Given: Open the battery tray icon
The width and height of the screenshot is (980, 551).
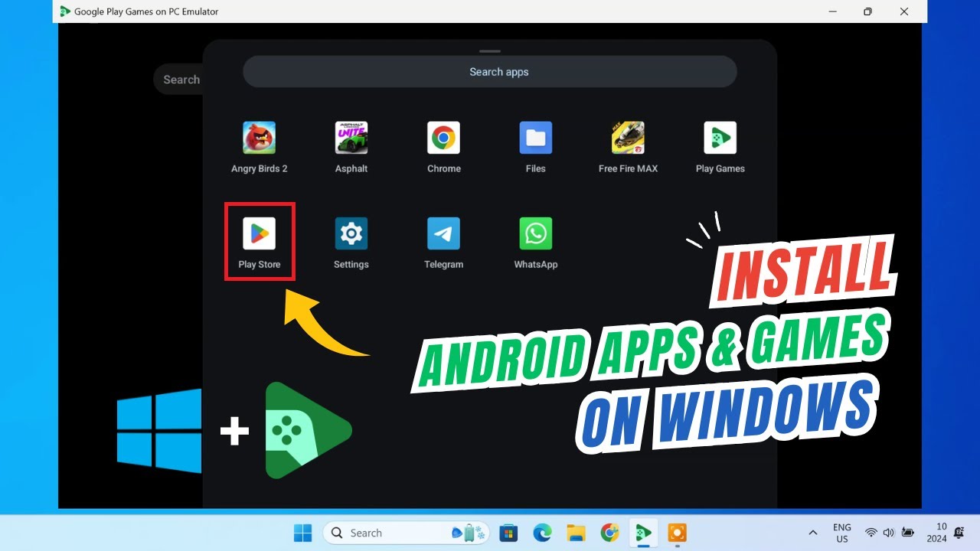Looking at the screenshot, I should coord(908,533).
